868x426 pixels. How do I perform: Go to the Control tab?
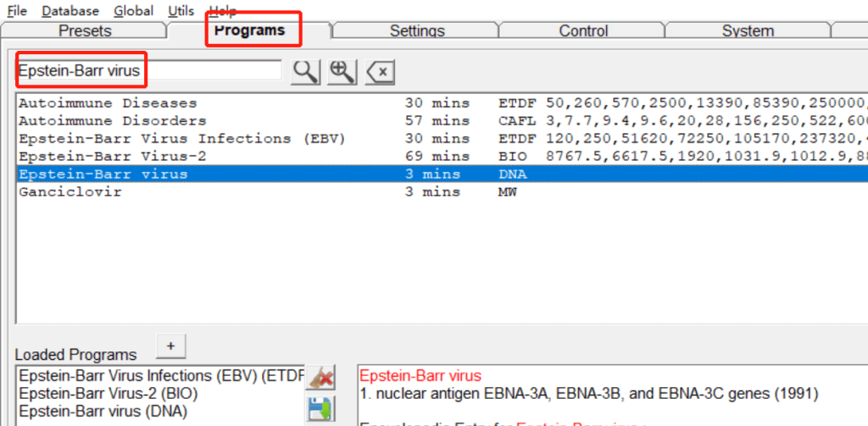(x=583, y=31)
